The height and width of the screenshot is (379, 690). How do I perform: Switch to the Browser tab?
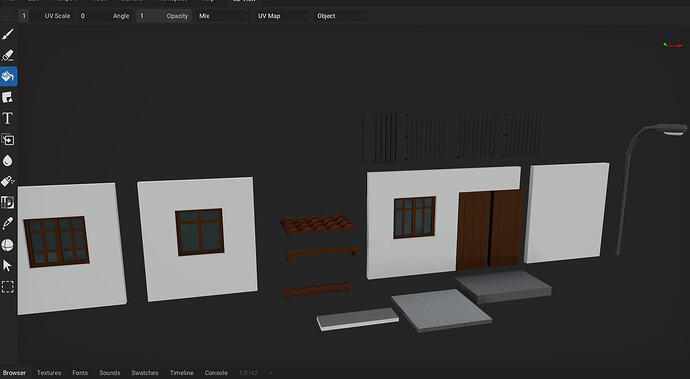pos(15,373)
